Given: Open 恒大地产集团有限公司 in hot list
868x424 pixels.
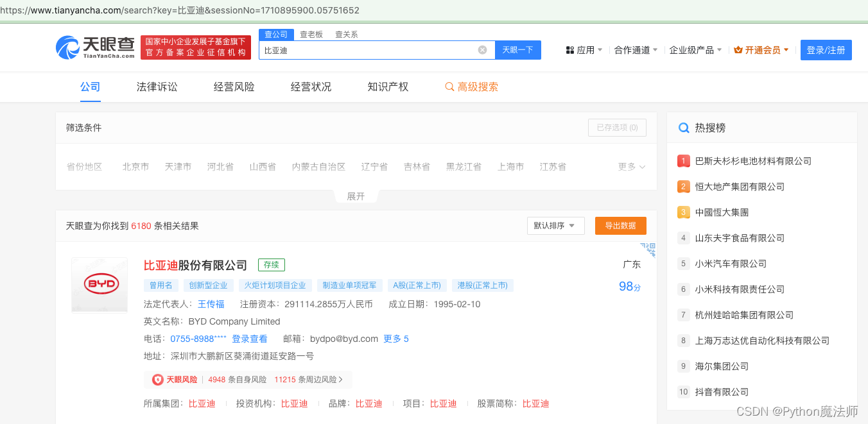Looking at the screenshot, I should [x=740, y=187].
